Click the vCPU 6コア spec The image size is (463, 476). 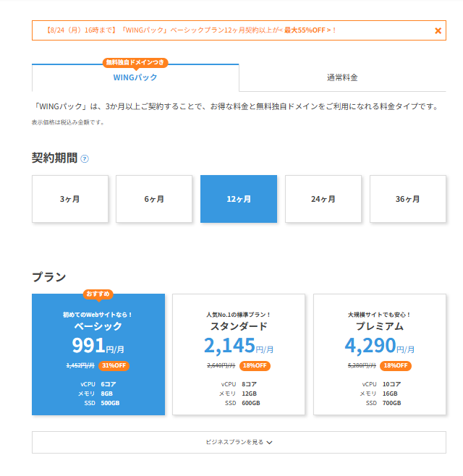pos(98,384)
